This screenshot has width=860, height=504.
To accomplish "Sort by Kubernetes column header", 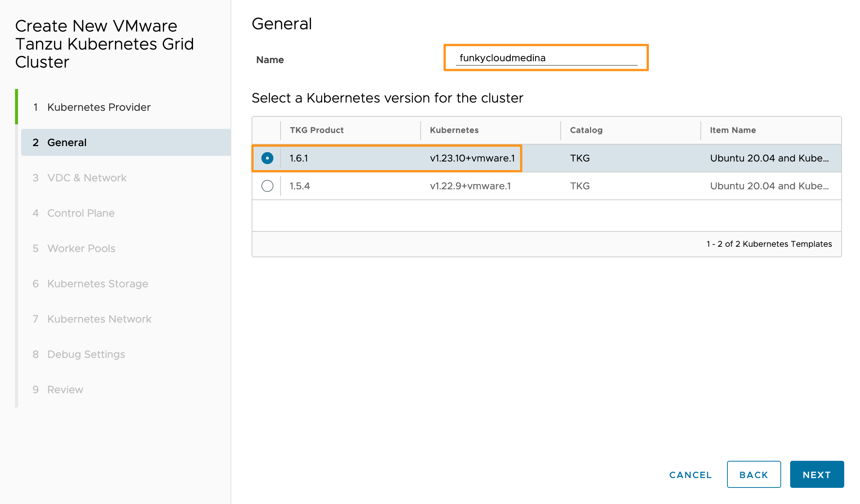I will (454, 130).
